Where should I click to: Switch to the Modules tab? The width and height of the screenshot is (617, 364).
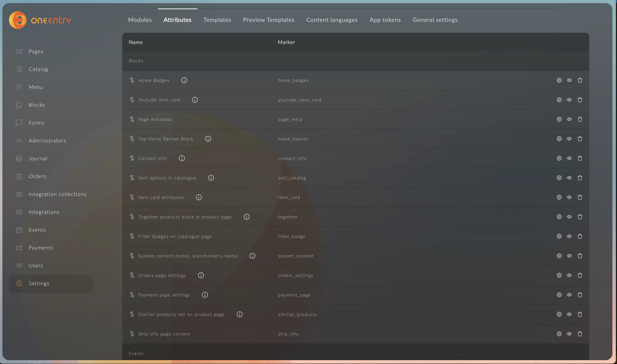pos(140,20)
